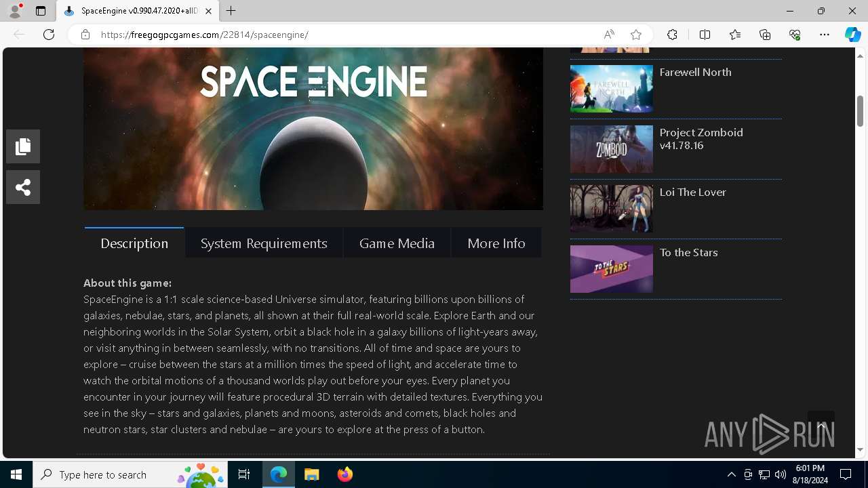Open Microsoft Edge from taskbar
868x488 pixels.
point(279,474)
